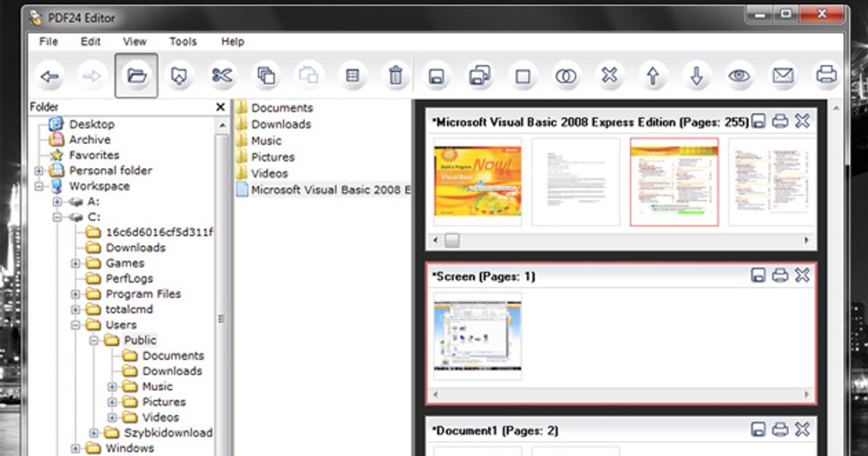Click the envelope email icon
The width and height of the screenshot is (868, 456).
(x=783, y=75)
